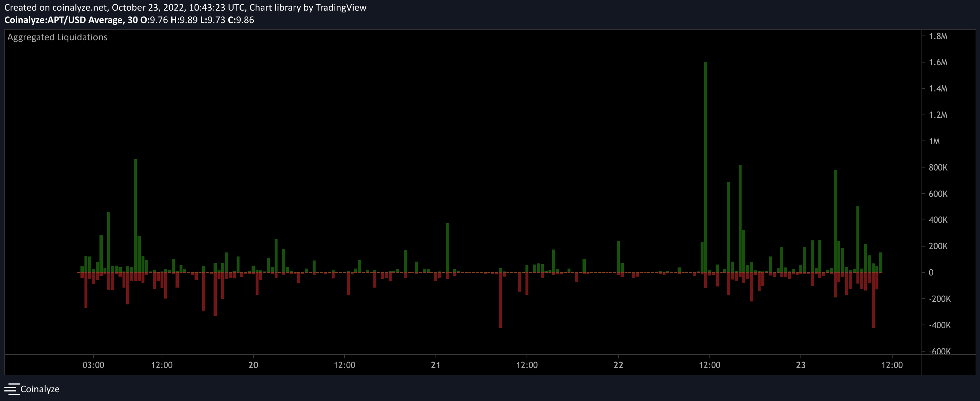Select the Aggregated Liquidations indicator label

[x=57, y=37]
